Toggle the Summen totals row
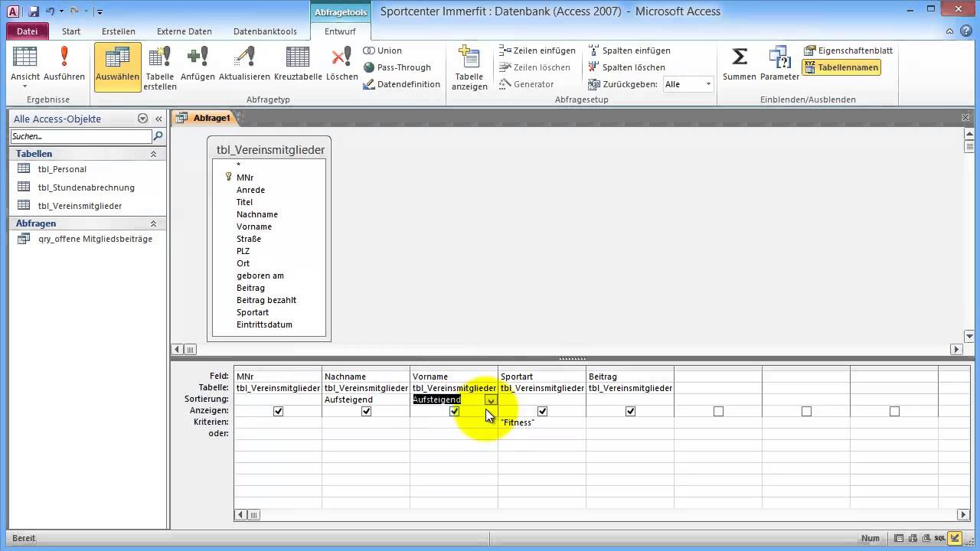The width and height of the screenshot is (980, 551). click(x=739, y=64)
